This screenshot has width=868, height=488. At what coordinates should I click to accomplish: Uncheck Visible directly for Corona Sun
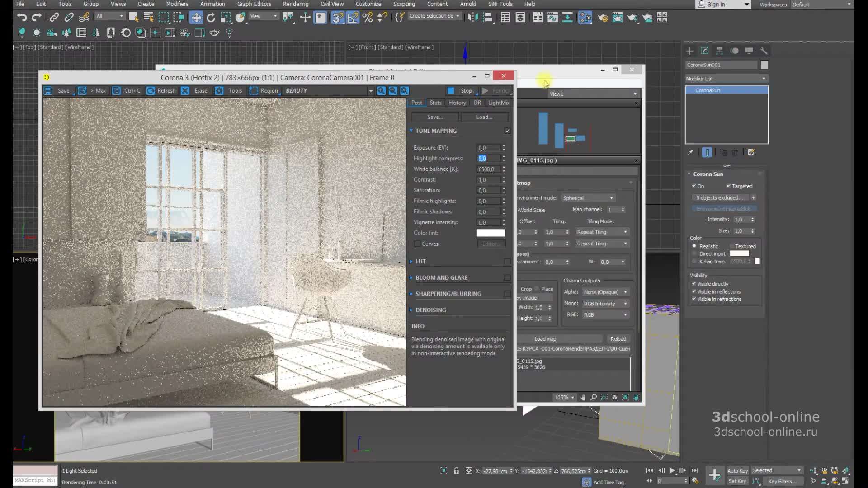[x=694, y=284]
